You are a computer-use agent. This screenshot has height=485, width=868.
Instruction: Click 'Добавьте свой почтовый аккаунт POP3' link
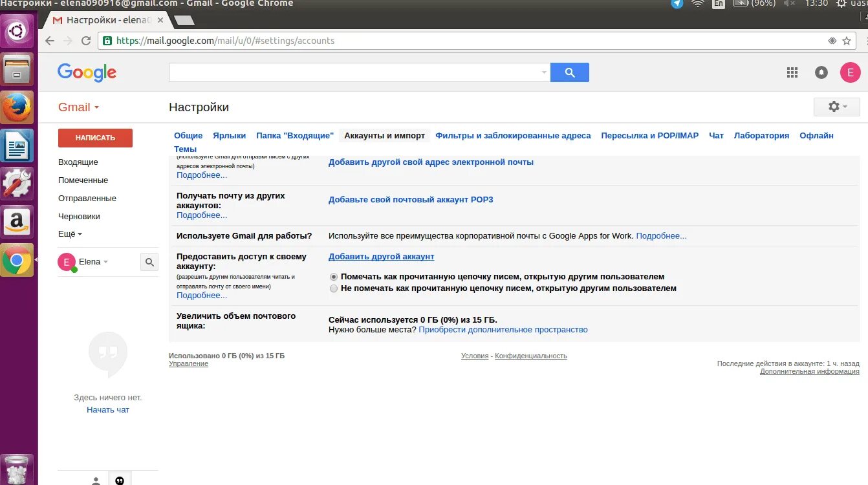click(x=411, y=200)
